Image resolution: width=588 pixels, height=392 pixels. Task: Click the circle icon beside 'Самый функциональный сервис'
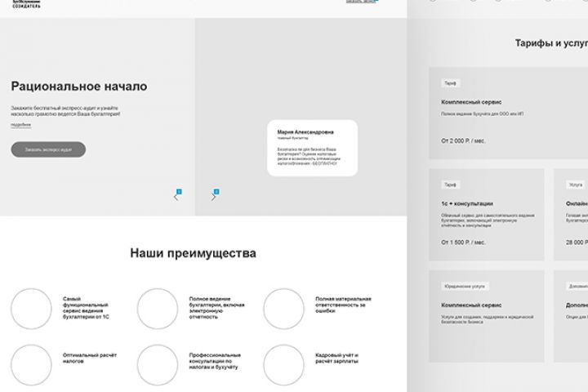point(32,309)
